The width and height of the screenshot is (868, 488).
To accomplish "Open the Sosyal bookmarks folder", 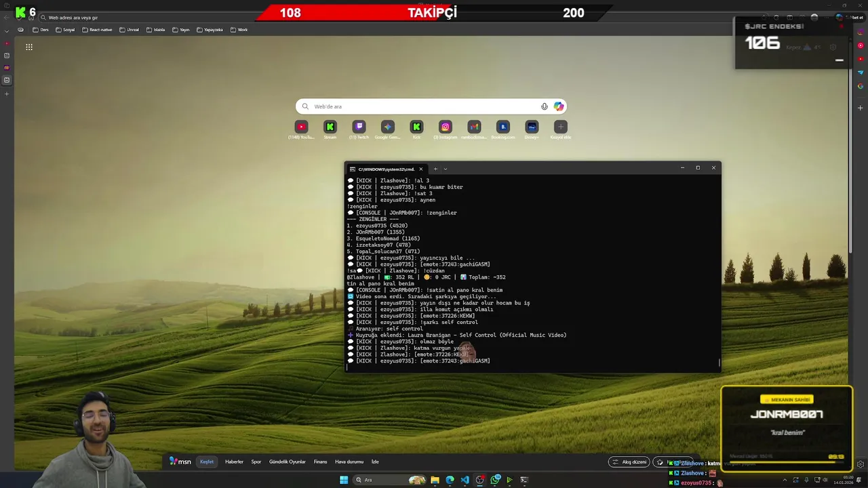I will point(65,30).
